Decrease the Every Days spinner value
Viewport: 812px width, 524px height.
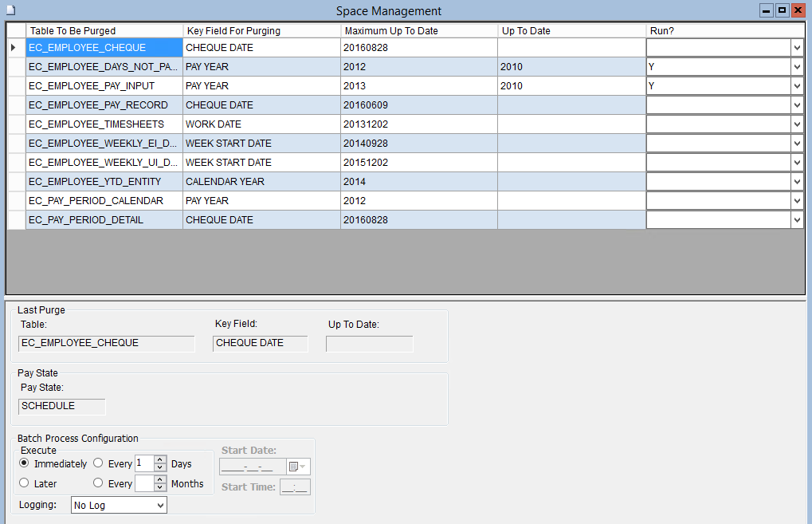tap(160, 467)
